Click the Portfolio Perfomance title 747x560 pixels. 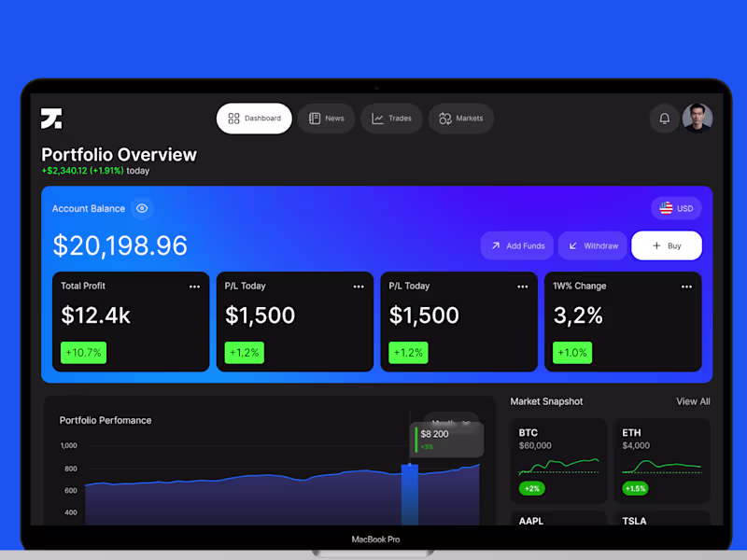[x=106, y=421]
